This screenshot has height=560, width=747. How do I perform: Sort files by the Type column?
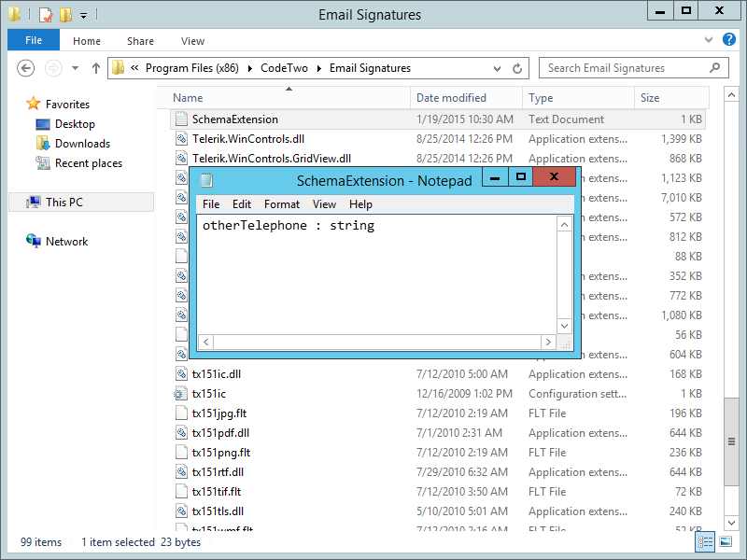tap(578, 98)
